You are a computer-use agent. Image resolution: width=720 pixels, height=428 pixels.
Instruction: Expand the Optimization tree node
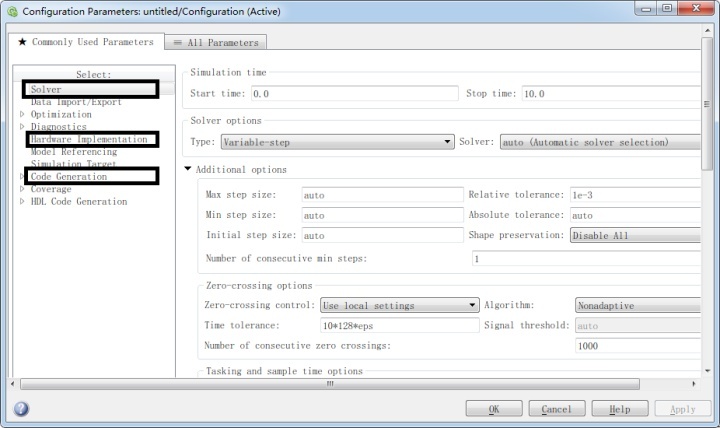22,114
